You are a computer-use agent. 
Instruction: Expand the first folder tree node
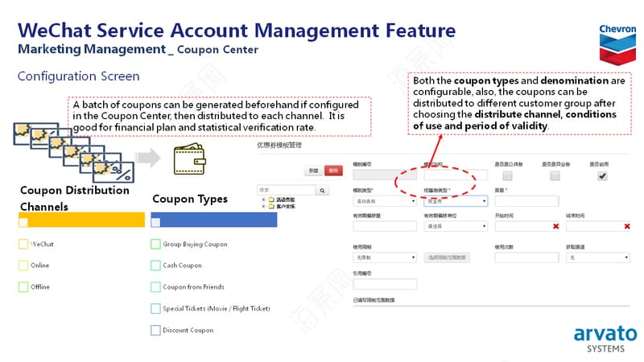(263, 200)
